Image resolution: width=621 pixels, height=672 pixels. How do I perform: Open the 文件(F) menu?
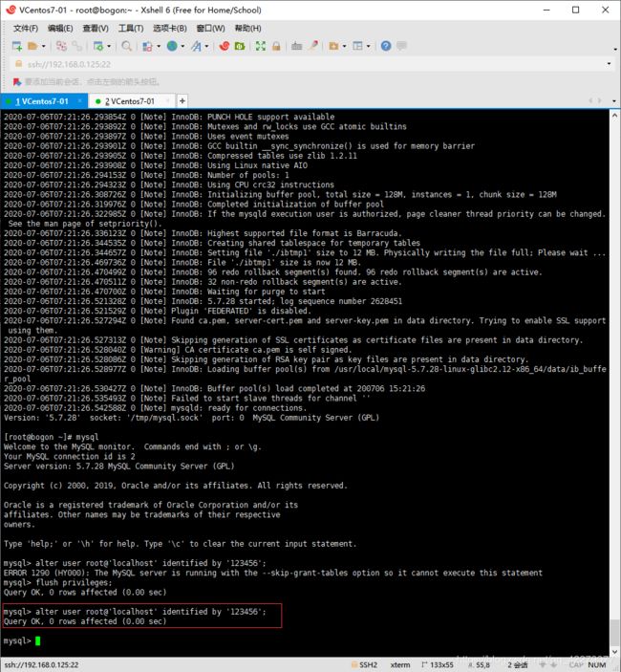coord(26,29)
